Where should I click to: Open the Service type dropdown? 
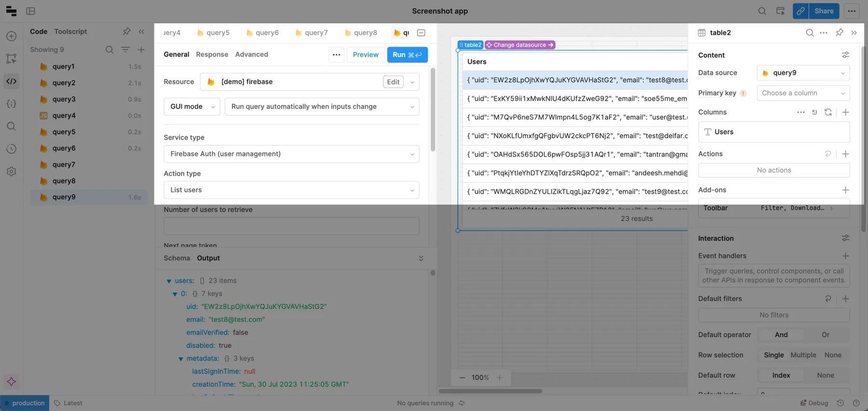[291, 154]
